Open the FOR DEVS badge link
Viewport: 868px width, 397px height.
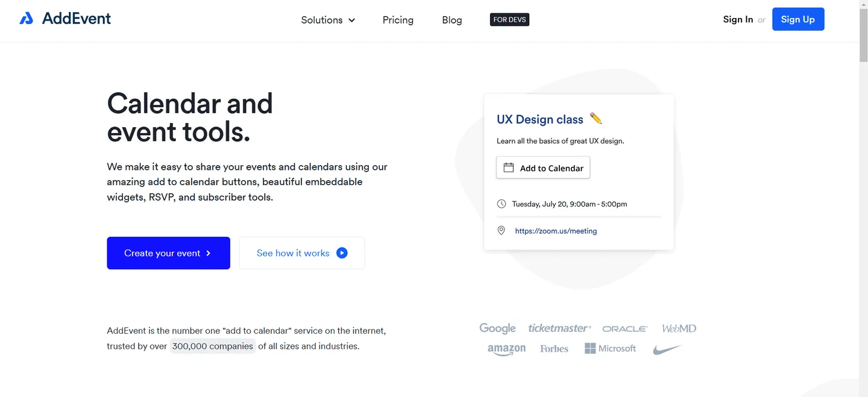509,20
